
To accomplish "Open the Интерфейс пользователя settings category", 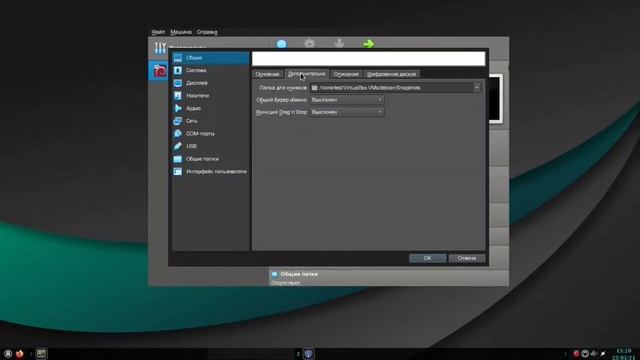I will (x=210, y=172).
